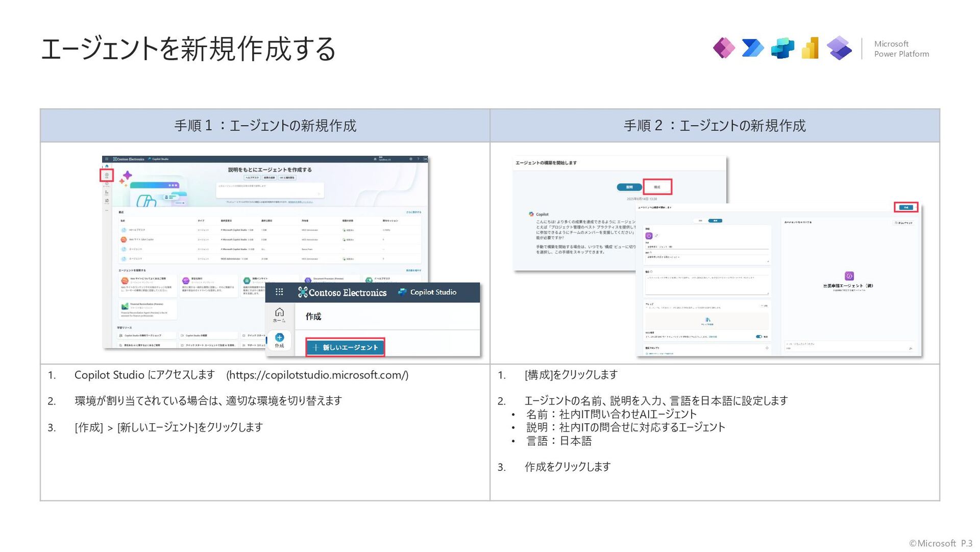Click the purple agent avatar icon in test pane
This screenshot has height=552, width=980.
point(849,276)
